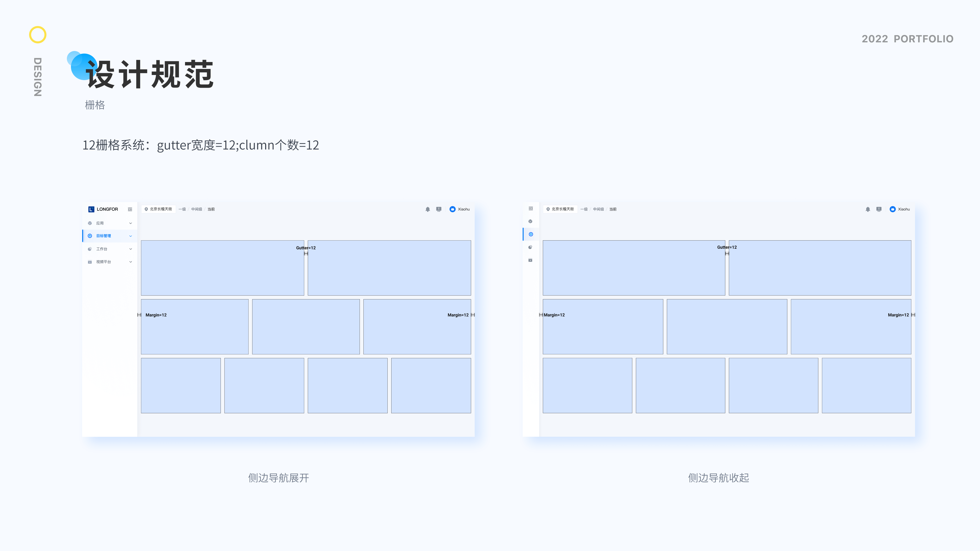Click pie chart icon in collapsed sidebar

tap(530, 247)
